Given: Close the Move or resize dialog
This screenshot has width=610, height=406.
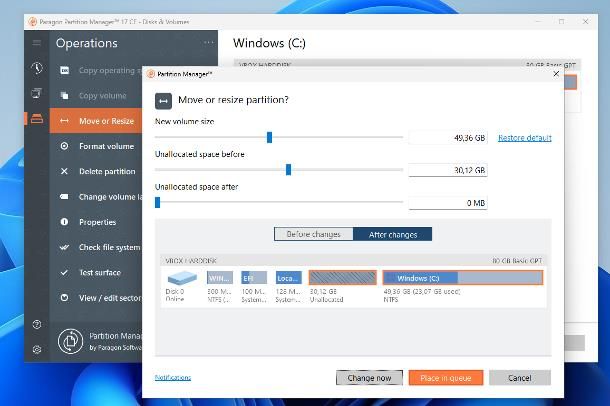Looking at the screenshot, I should (556, 74).
